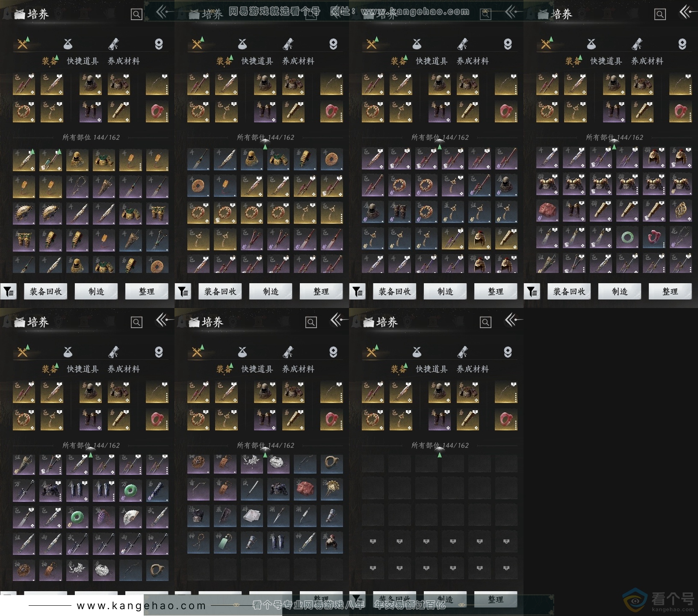Click 所有部位 144/162 label in top-left panel
The image size is (698, 616).
pos(91,137)
